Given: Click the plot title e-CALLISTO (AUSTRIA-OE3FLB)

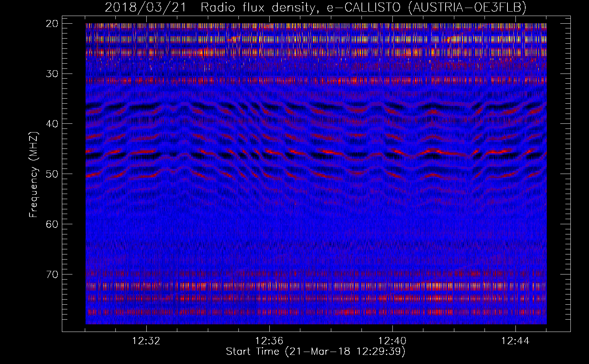Looking at the screenshot, I should coord(426,7).
